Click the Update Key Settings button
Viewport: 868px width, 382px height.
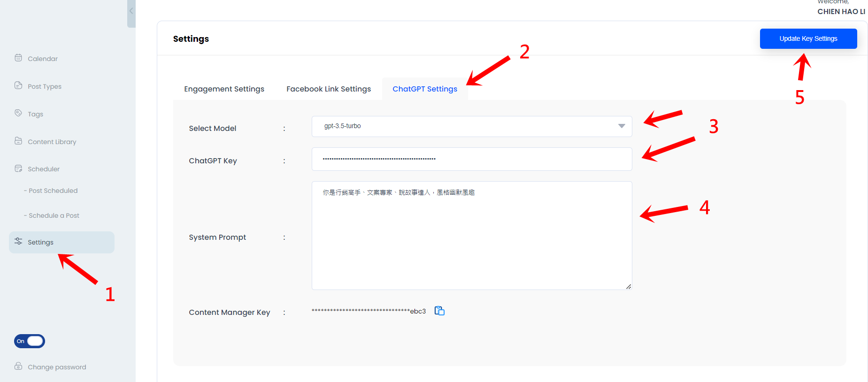click(x=808, y=38)
